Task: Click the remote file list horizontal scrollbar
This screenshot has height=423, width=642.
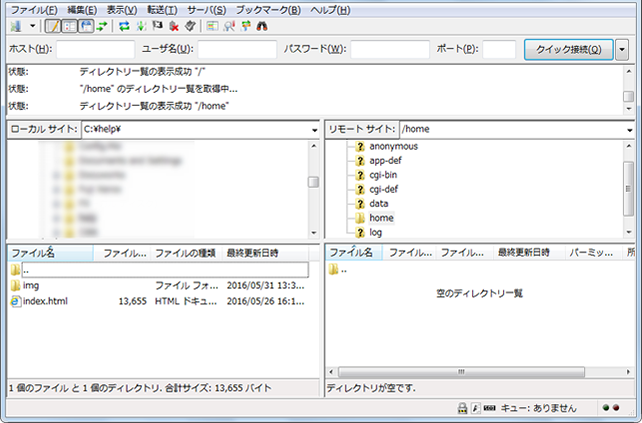Action: point(461,372)
